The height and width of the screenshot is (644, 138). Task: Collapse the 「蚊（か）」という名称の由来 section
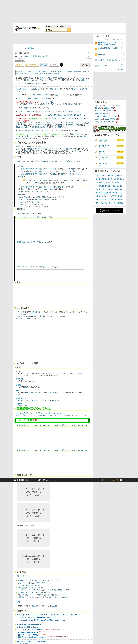click(15, 143)
